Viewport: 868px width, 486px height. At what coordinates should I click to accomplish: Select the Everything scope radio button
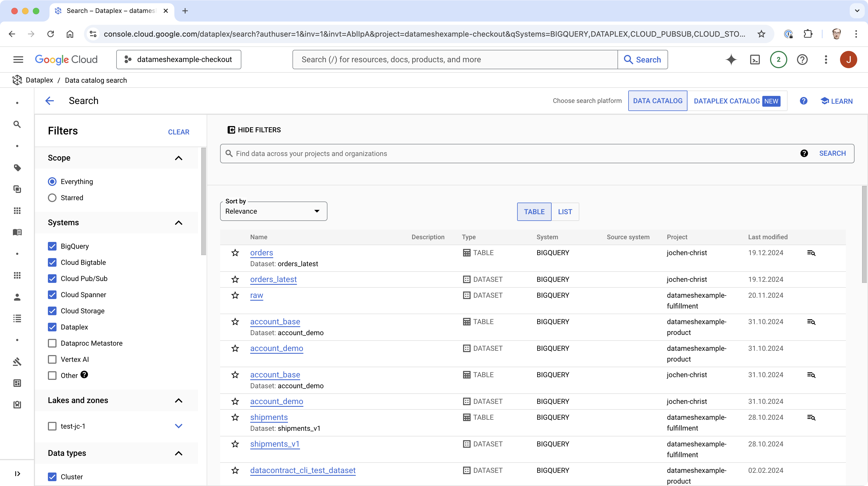52,182
